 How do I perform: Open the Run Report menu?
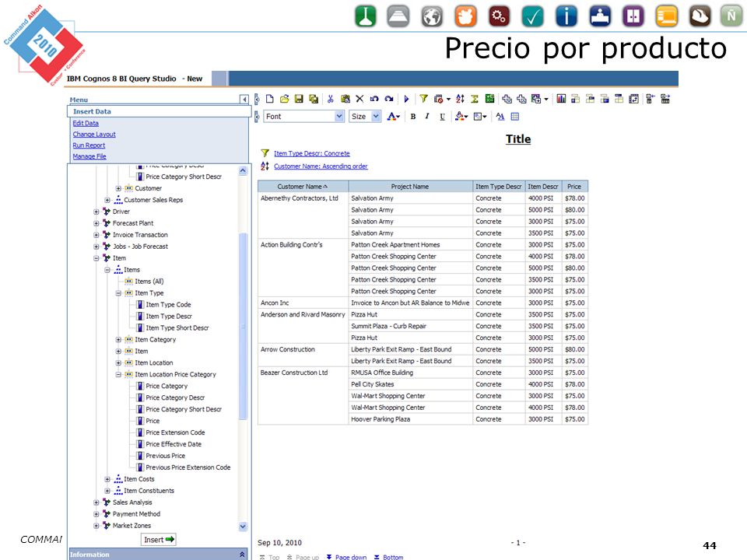pyautogui.click(x=89, y=145)
